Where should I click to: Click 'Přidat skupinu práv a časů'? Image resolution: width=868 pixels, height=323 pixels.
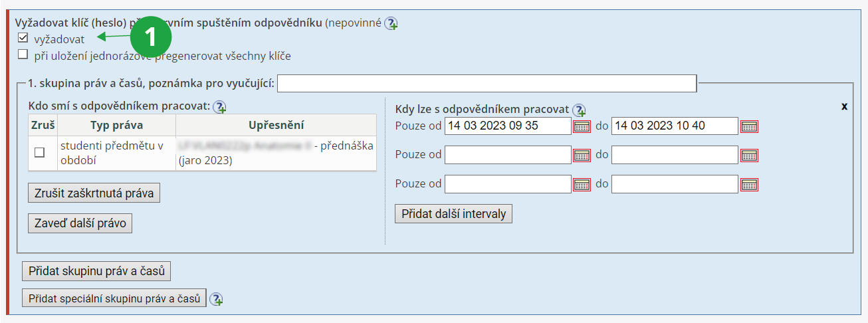coord(97,271)
